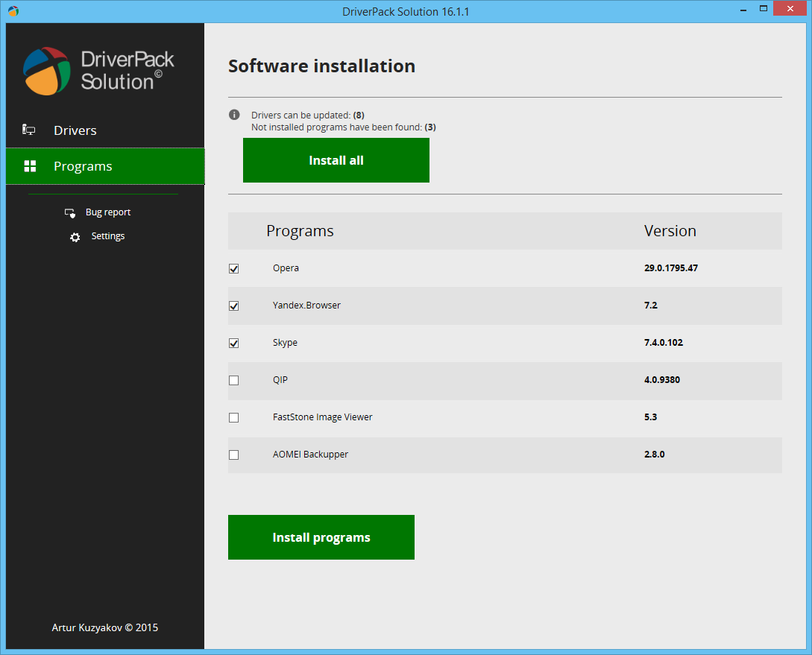This screenshot has width=812, height=655.
Task: Open the Bug report link
Action: [x=108, y=212]
